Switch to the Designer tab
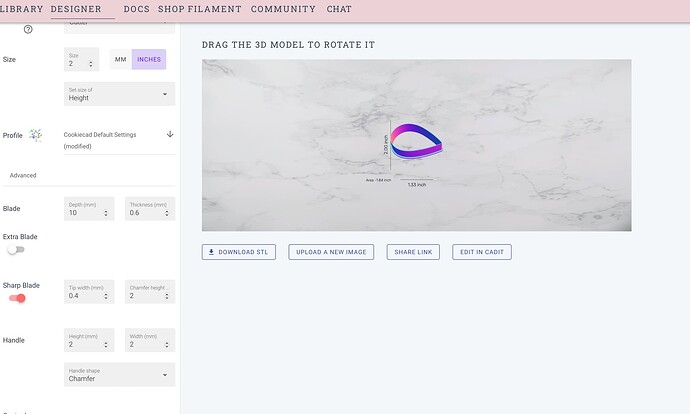Viewport: 690px width, 414px height. point(76,9)
